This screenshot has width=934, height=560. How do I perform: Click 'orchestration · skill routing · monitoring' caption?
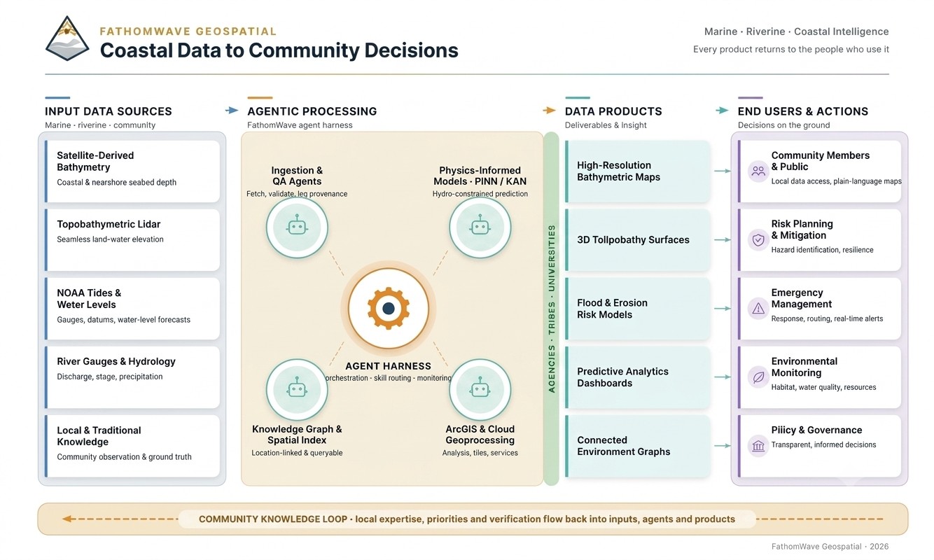point(389,378)
